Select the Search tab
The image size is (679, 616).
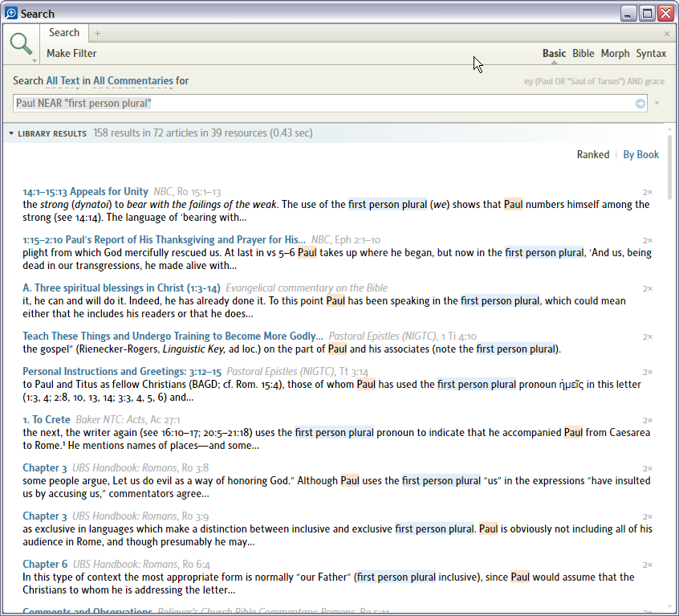(x=64, y=33)
